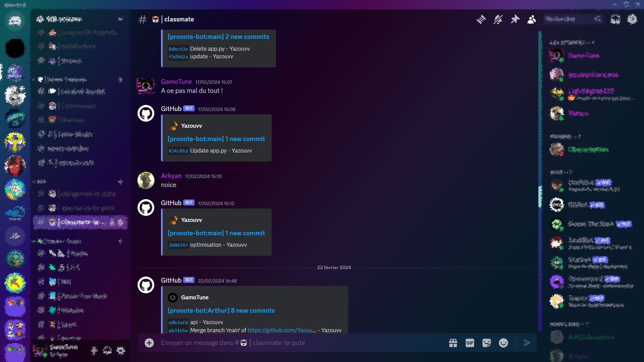Click the send message arrow
The height and width of the screenshot is (362, 644).
tap(527, 343)
